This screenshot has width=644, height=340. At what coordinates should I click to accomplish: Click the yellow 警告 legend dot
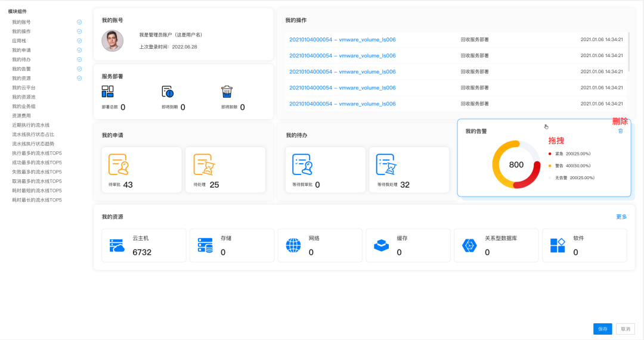pyautogui.click(x=550, y=166)
